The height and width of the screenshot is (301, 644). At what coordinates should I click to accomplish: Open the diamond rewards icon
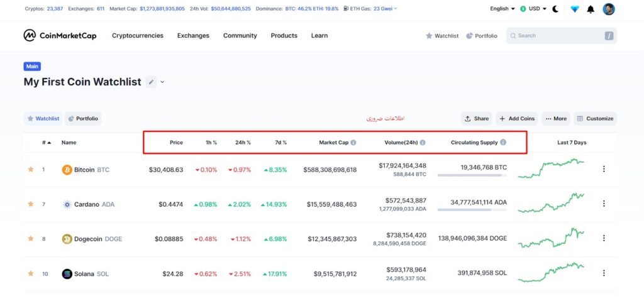[x=575, y=9]
